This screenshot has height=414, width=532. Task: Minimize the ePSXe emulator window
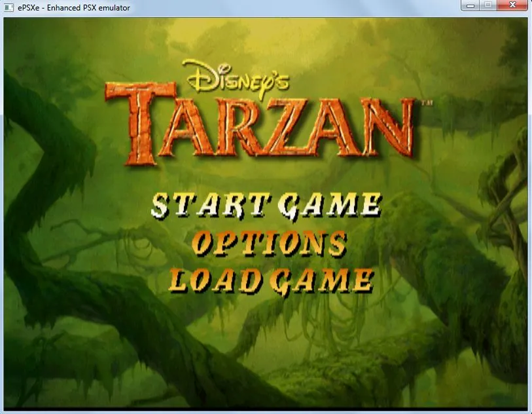coord(470,5)
